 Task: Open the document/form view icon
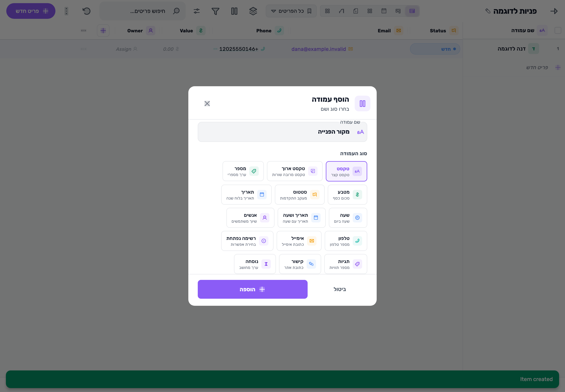click(355, 11)
